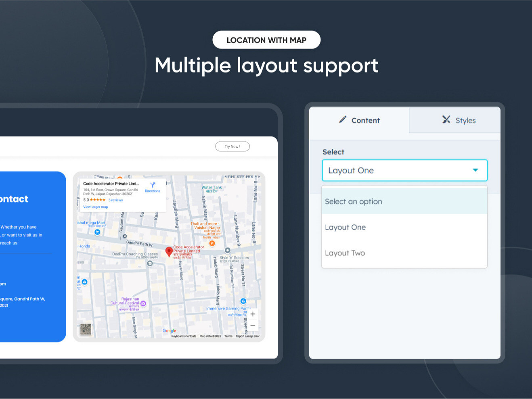Click the satellite view thumbnail on the map
The width and height of the screenshot is (532, 399).
[86, 330]
